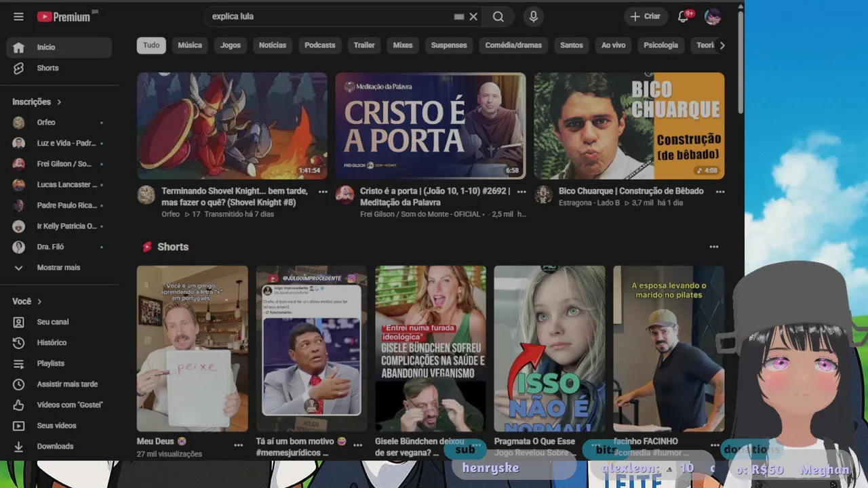Open options menu for Bico Chuarque video

720,192
